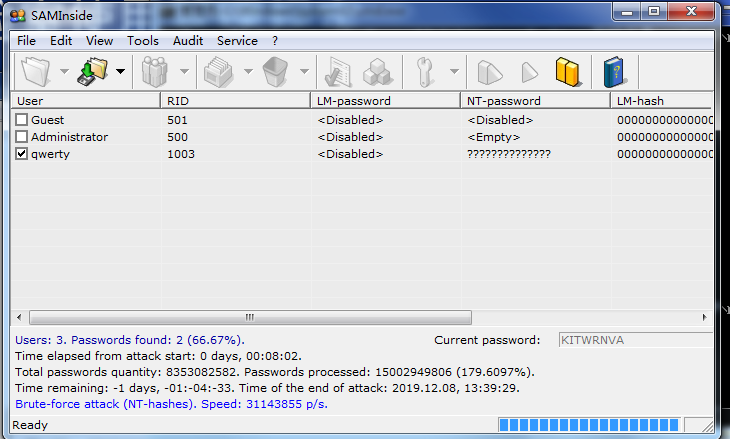The image size is (730, 439).
Task: Click the grayed-out users group icon
Action: point(155,72)
